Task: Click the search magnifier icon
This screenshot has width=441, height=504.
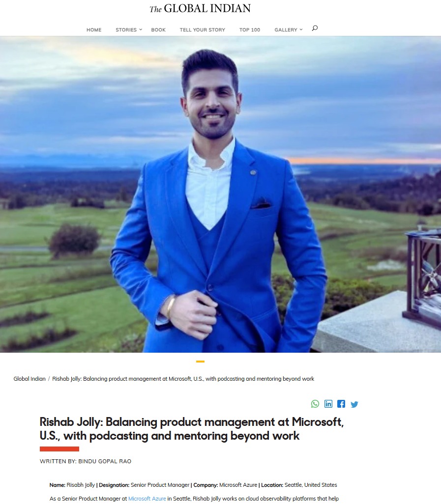Action: point(315,28)
